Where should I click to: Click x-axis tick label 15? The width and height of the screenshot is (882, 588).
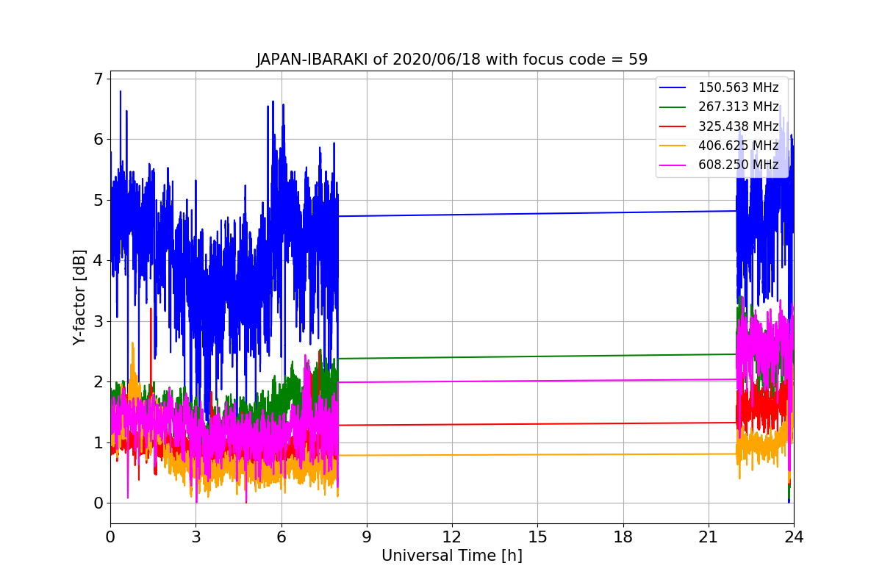(537, 537)
